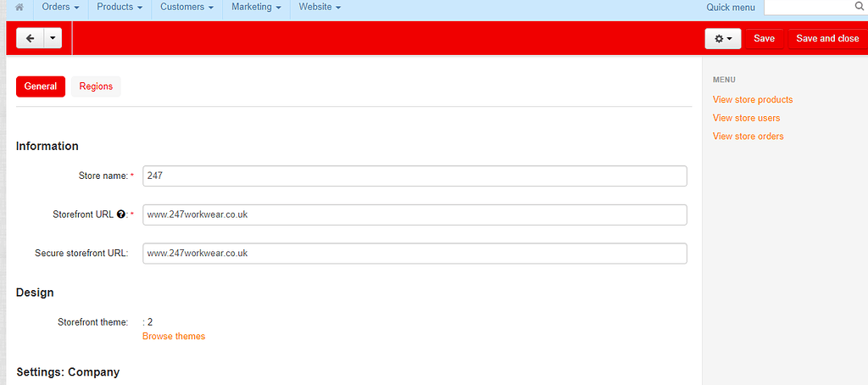Click the search magnifier icon
The image size is (868, 385).
click(859, 7)
